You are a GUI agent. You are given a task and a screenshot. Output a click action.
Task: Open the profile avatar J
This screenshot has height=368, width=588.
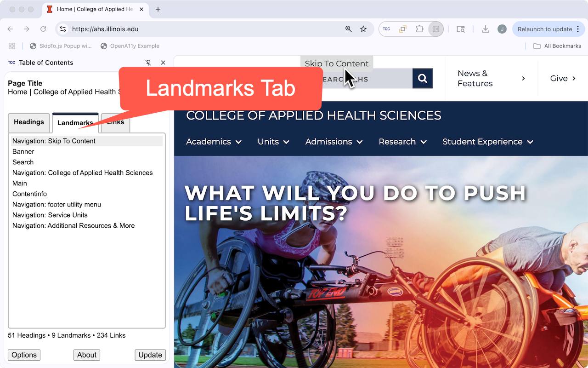tap(502, 29)
